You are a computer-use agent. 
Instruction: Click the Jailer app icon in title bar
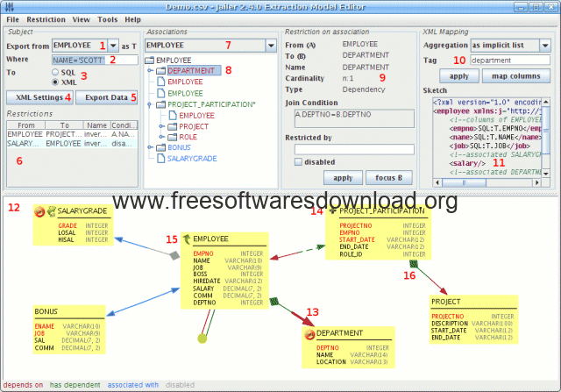coord(10,7)
